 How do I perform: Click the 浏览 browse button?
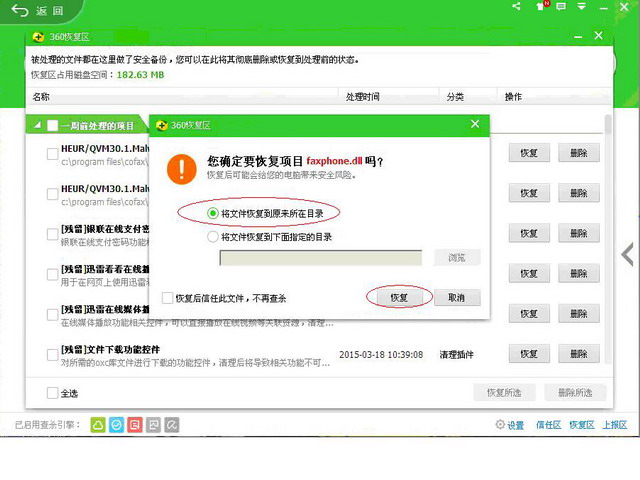coord(457,258)
